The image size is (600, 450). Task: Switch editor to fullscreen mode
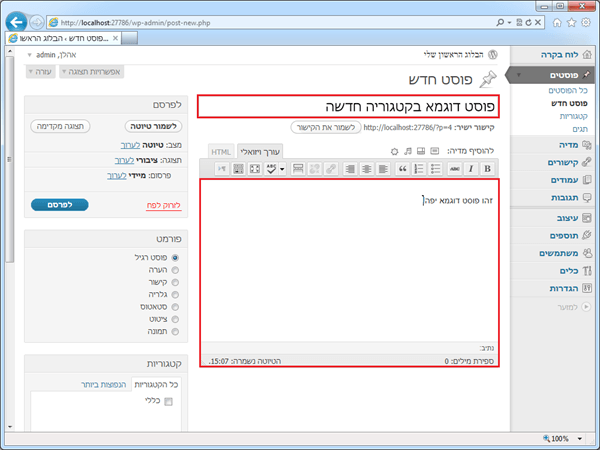255,169
